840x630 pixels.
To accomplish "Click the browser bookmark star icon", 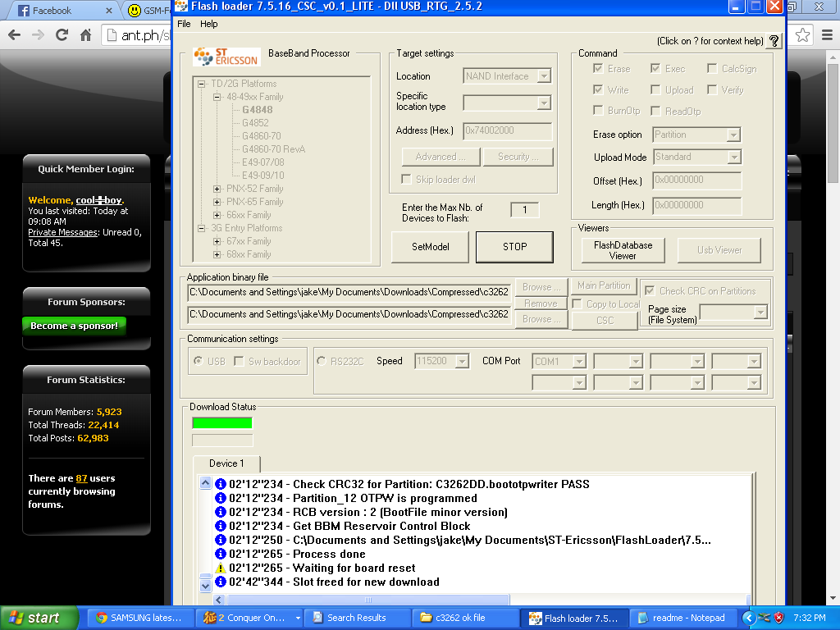I will [803, 35].
